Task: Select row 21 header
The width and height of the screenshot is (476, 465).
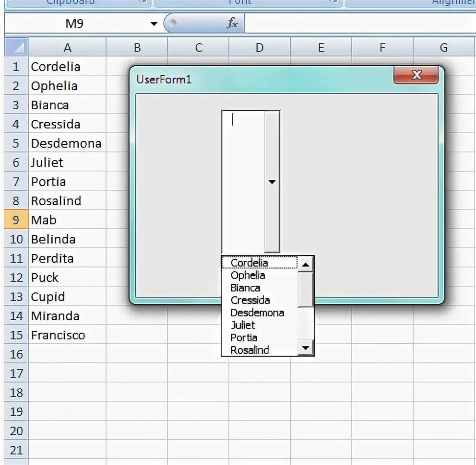Action: tap(16, 450)
